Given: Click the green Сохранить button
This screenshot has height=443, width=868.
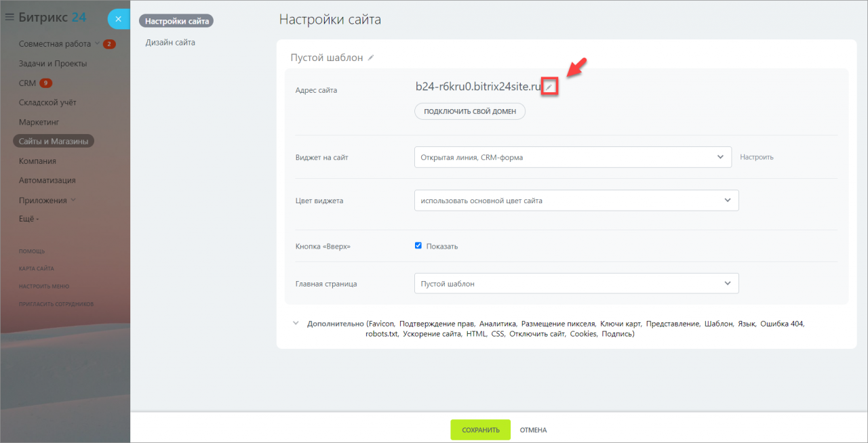Looking at the screenshot, I should coord(481,430).
